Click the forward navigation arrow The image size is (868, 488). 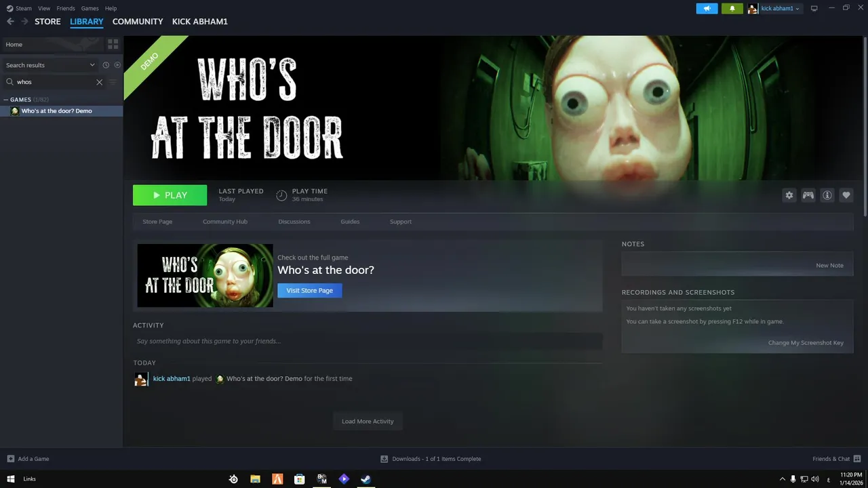[x=24, y=22]
